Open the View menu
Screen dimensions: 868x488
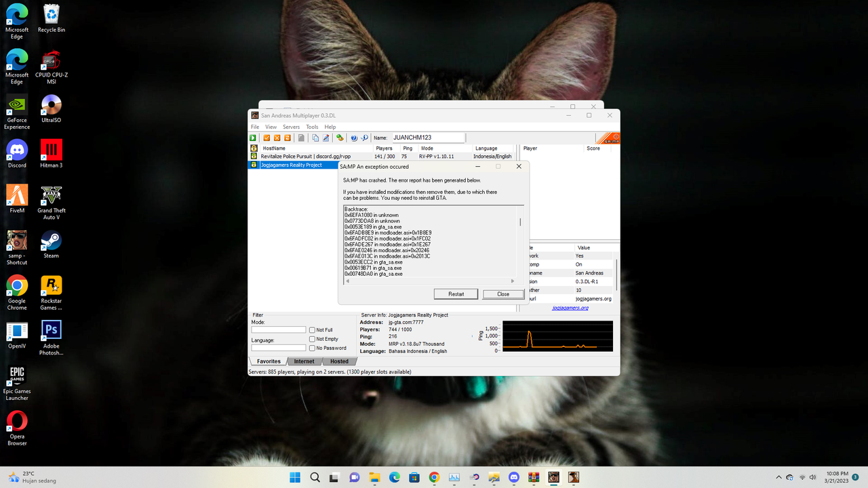click(x=271, y=127)
